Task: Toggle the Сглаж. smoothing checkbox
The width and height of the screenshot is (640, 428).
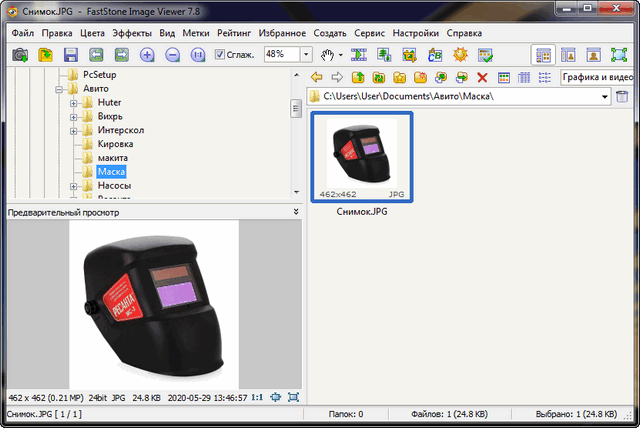Action: pos(220,54)
